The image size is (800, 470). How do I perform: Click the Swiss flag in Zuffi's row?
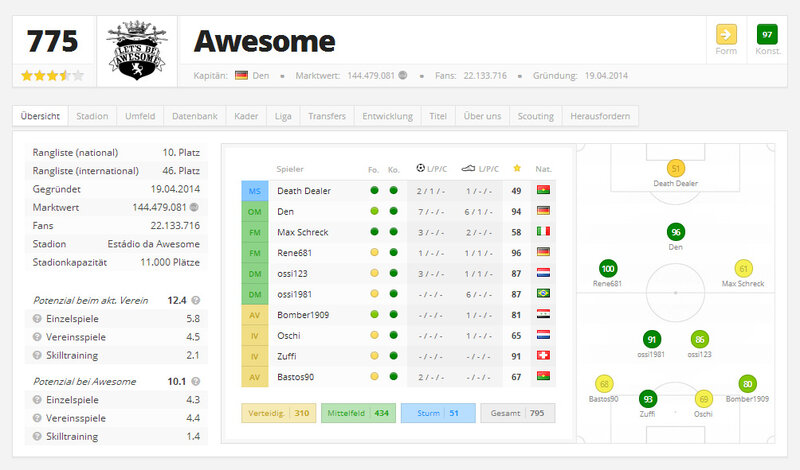pyautogui.click(x=543, y=356)
